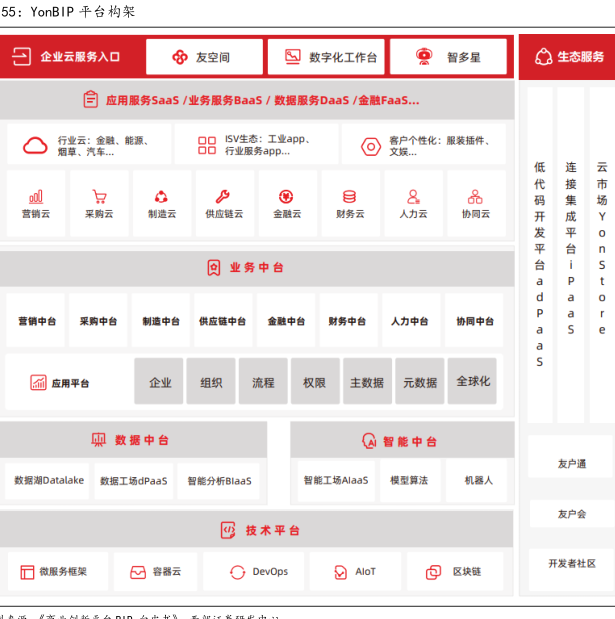Click the vertical 云市场 YonStore column

[602, 255]
